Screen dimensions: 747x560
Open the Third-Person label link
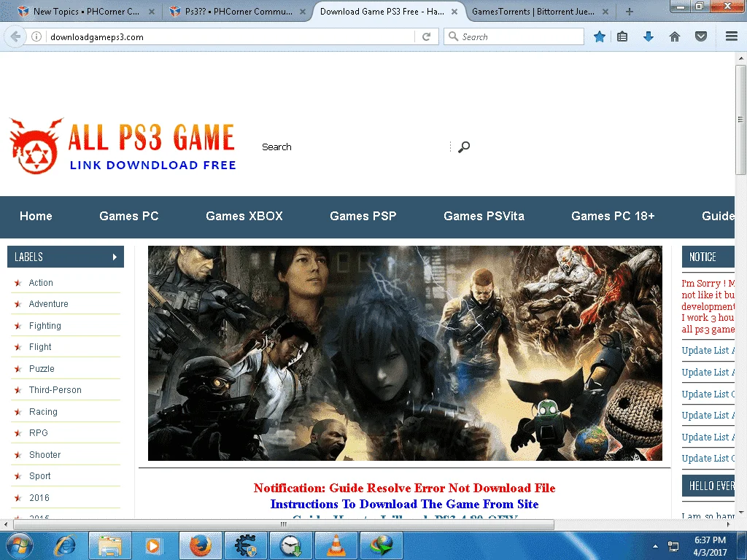[55, 390]
